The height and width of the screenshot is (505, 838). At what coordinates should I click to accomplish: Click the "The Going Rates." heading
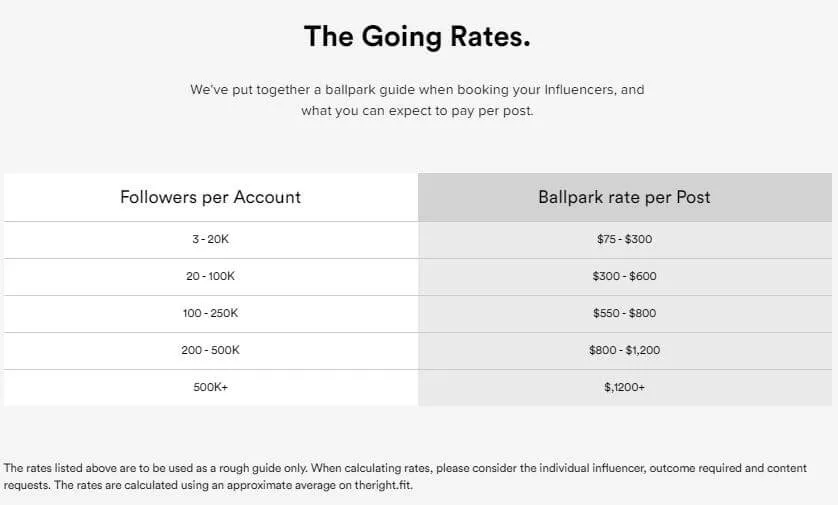point(417,37)
